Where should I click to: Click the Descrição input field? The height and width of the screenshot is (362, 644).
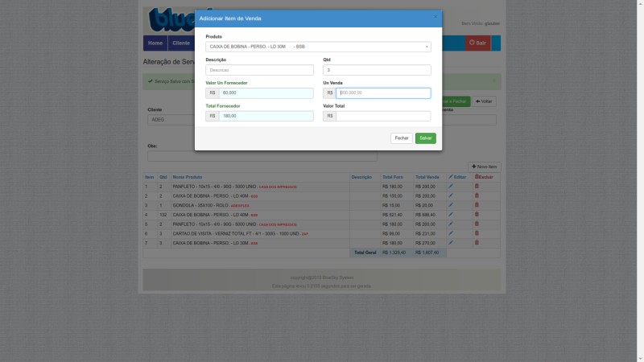(259, 70)
